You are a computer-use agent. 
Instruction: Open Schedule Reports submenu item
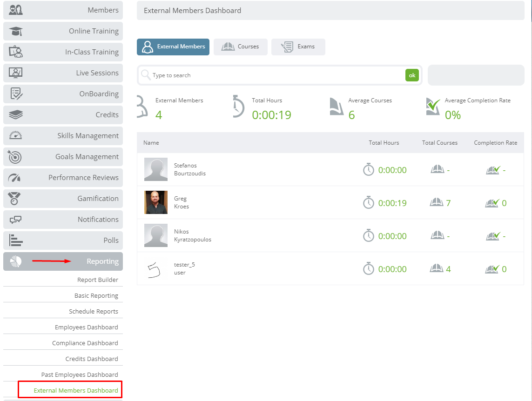click(94, 311)
